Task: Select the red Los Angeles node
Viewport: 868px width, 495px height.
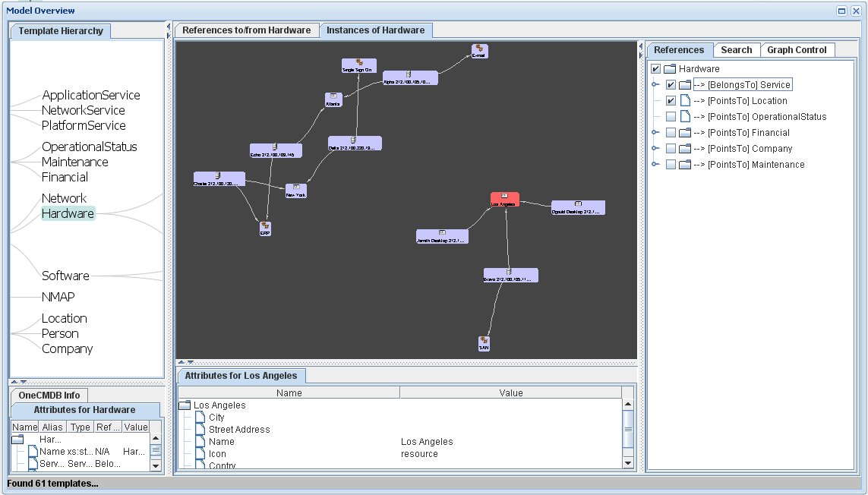Action: point(505,200)
